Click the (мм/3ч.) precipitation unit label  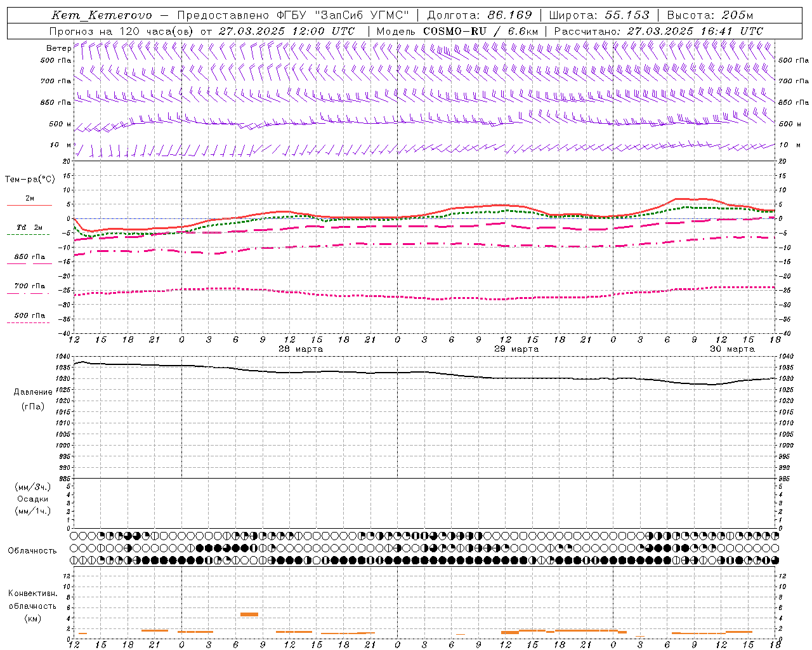point(33,487)
